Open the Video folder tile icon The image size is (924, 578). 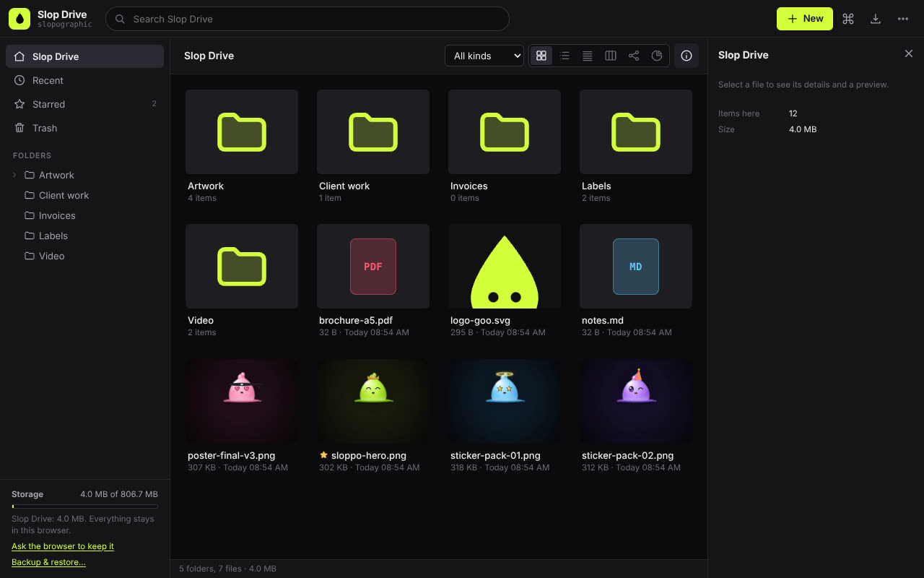point(242,266)
